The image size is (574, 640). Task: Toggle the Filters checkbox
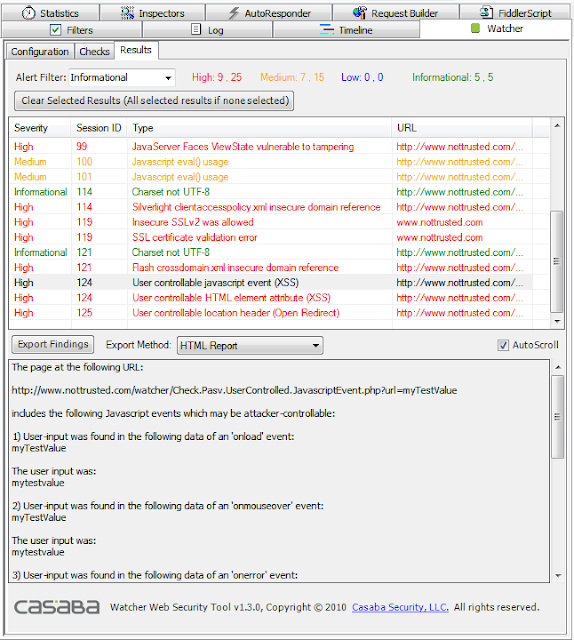tap(56, 30)
